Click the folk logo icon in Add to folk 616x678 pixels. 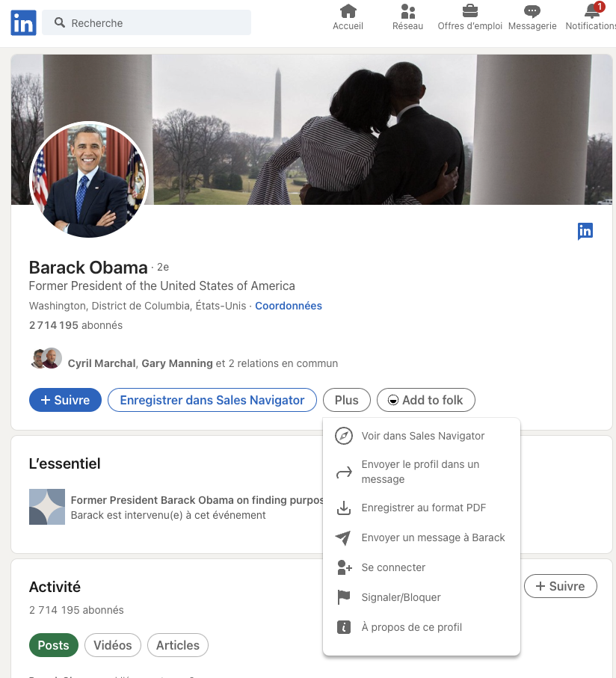393,401
